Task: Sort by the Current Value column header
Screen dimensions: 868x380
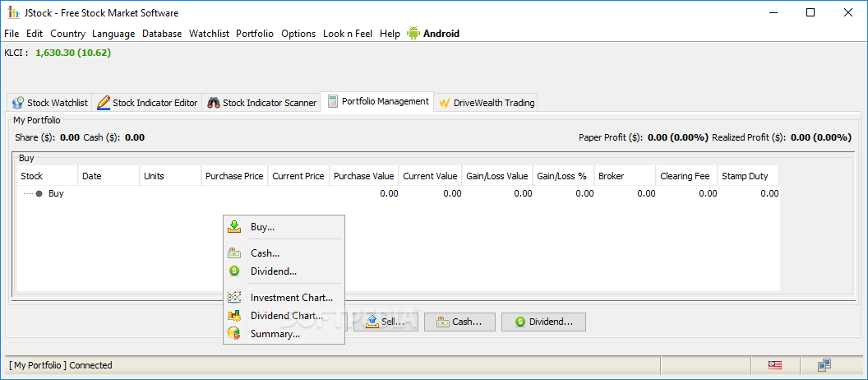Action: coord(430,176)
